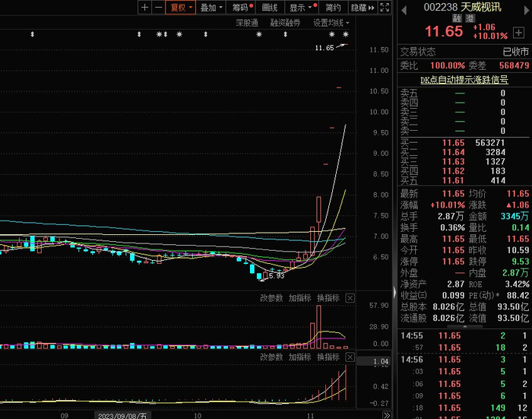Expand the tick list divider arrow
This screenshot has height=419, width=532.
(465, 326)
